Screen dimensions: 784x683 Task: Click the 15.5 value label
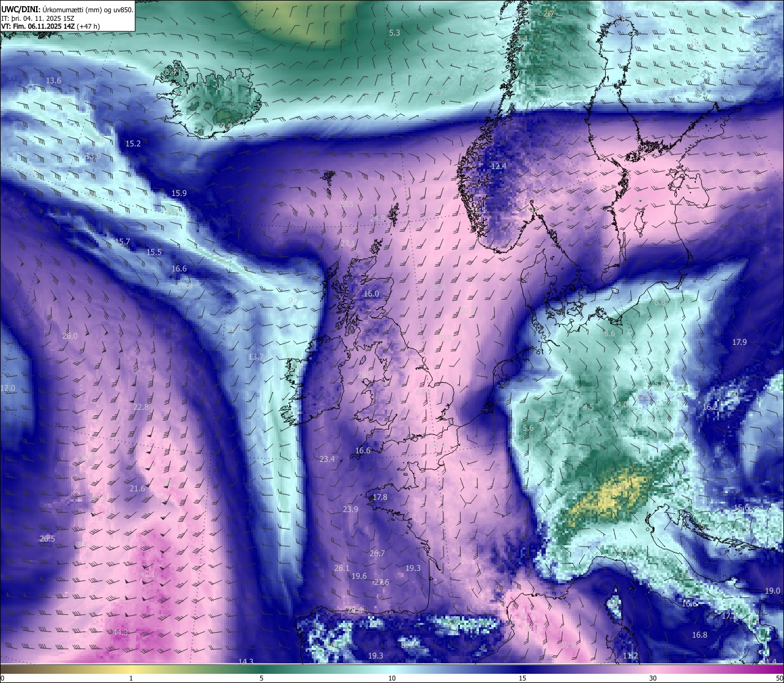[154, 252]
